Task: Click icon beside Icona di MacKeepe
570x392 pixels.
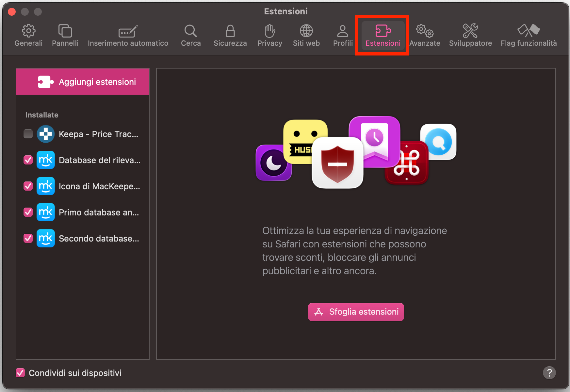Action: tap(46, 186)
